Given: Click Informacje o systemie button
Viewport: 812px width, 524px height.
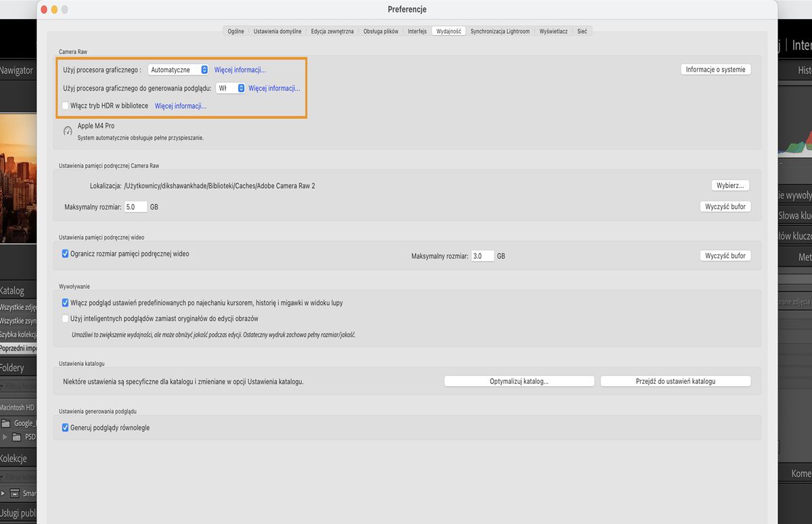Looking at the screenshot, I should [x=716, y=70].
